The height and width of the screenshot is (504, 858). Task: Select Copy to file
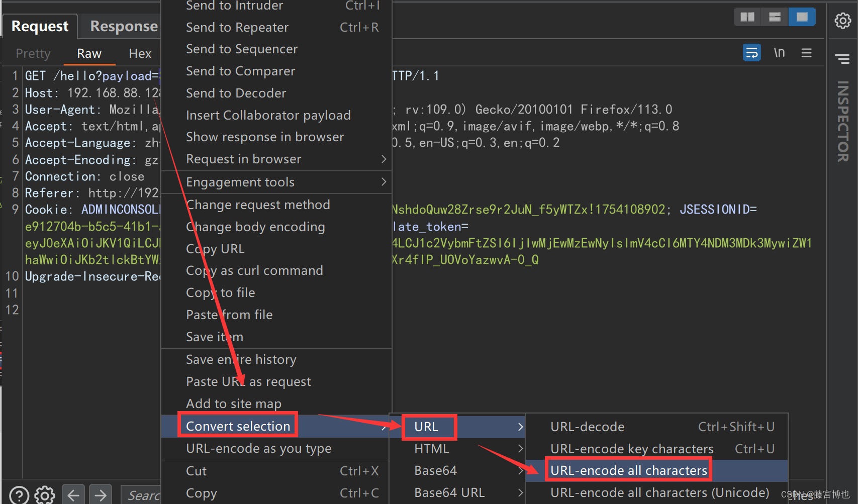pos(276,292)
